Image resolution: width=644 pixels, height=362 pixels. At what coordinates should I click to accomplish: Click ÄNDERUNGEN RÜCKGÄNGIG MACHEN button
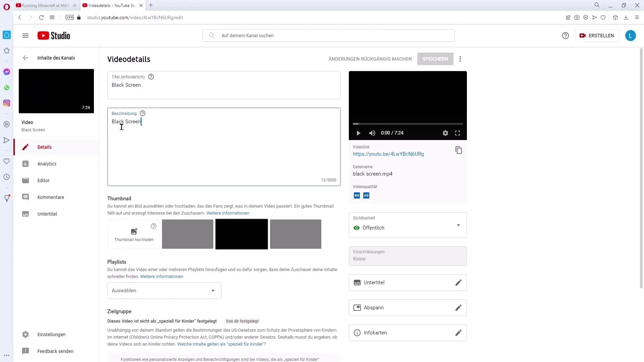pyautogui.click(x=370, y=59)
